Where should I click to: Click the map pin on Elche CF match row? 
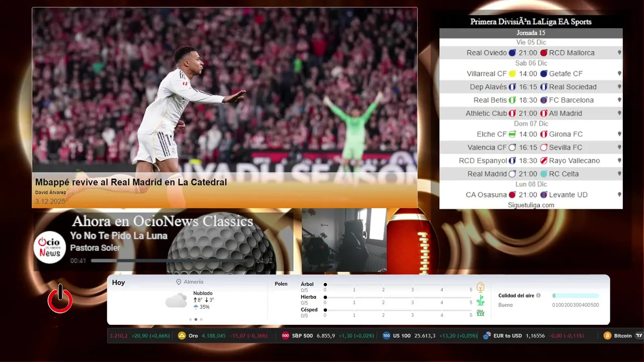619,134
